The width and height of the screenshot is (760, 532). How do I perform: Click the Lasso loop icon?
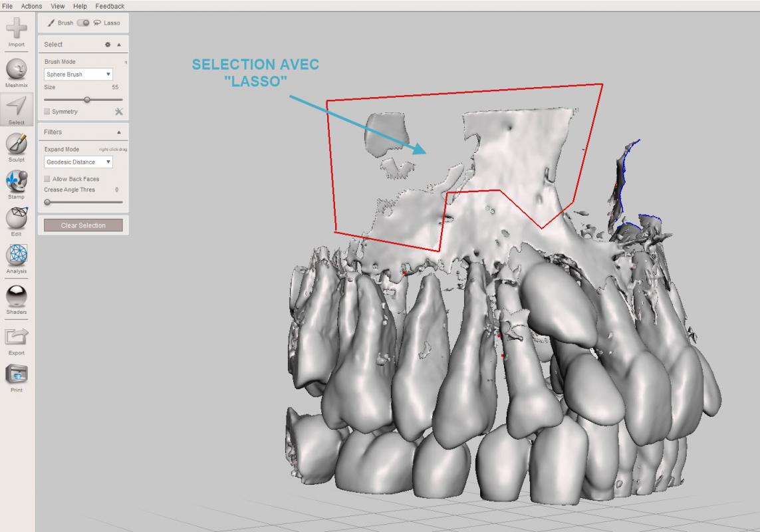[98, 23]
